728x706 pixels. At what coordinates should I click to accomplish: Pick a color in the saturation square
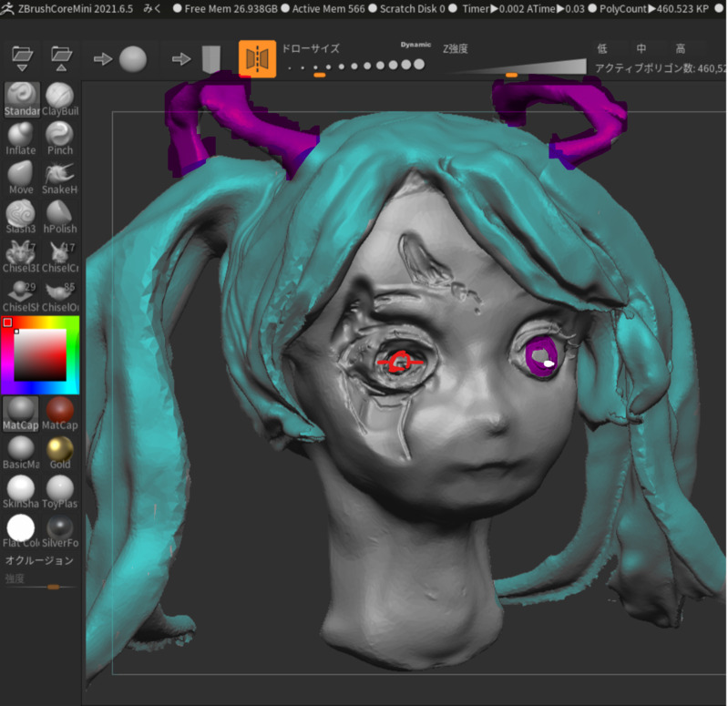40,355
